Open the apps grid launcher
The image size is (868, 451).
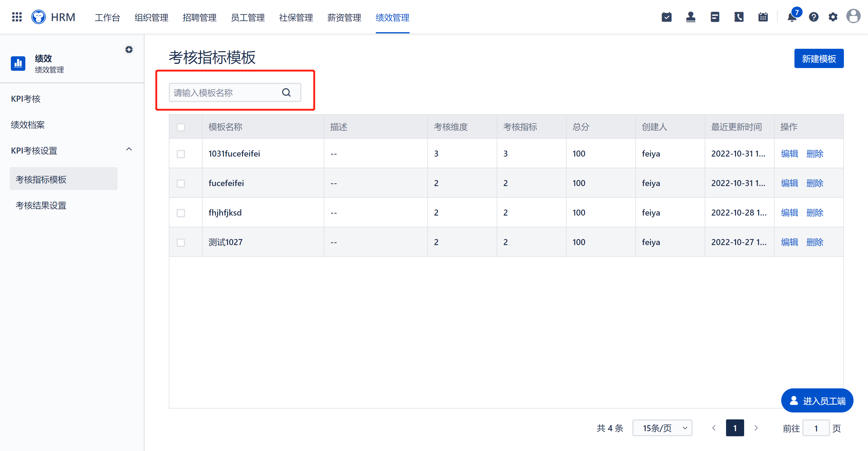tap(17, 17)
